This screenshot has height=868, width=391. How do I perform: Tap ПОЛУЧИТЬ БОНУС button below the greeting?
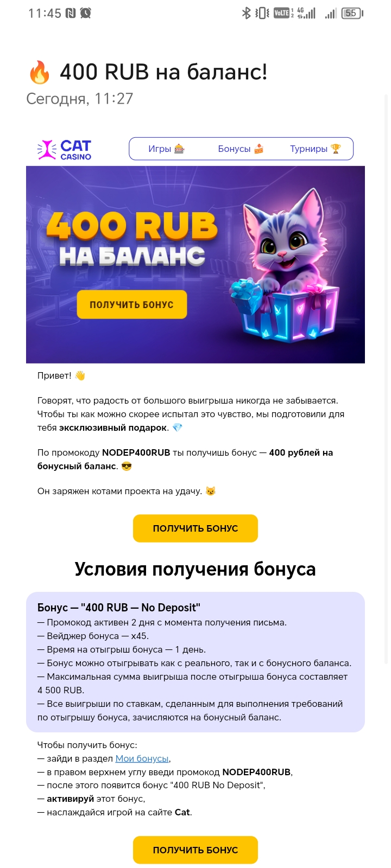click(x=195, y=528)
